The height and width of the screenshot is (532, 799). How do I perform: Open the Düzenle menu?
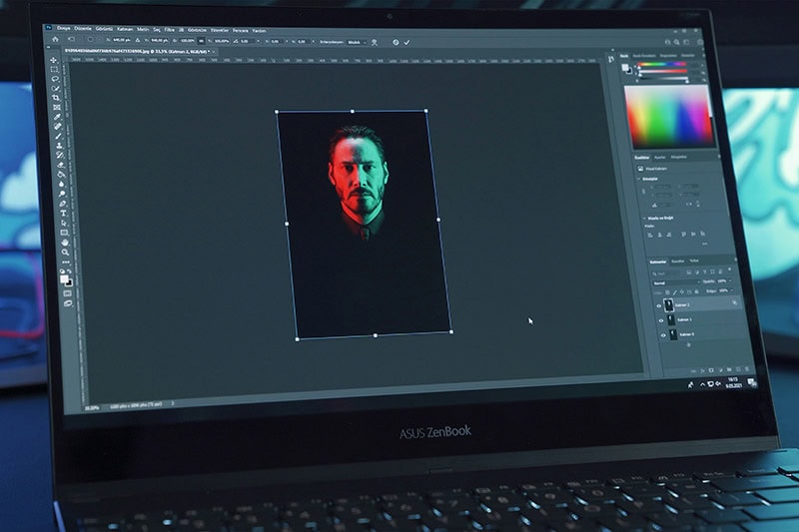83,29
